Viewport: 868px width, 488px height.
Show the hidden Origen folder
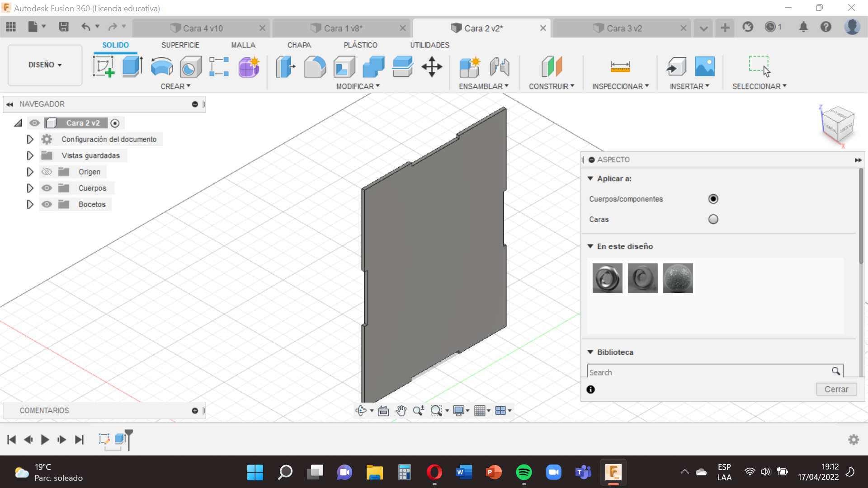click(47, 172)
